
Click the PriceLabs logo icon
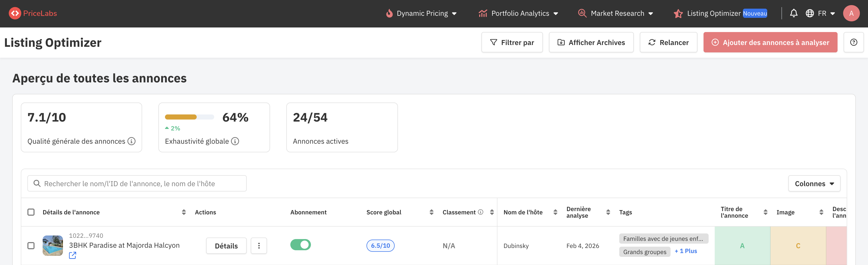point(14,13)
